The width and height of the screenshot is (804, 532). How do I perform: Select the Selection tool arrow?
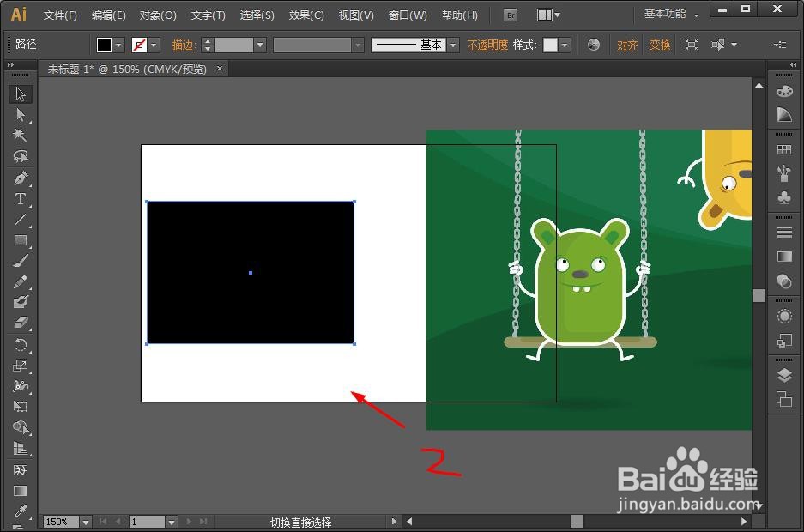coord(21,94)
